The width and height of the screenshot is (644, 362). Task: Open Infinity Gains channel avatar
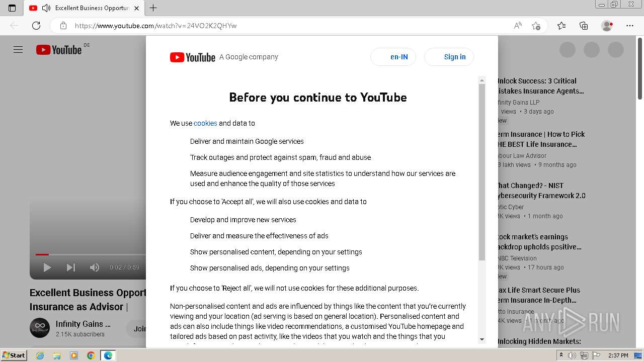(40, 328)
